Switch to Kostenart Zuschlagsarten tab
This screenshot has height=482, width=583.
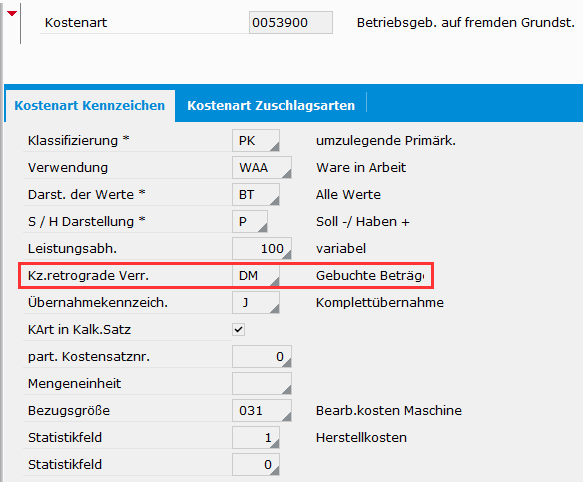[271, 106]
